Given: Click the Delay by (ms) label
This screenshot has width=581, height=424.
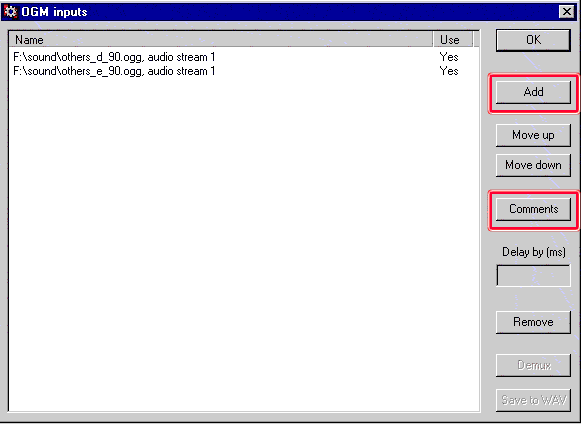Looking at the screenshot, I should click(534, 252).
